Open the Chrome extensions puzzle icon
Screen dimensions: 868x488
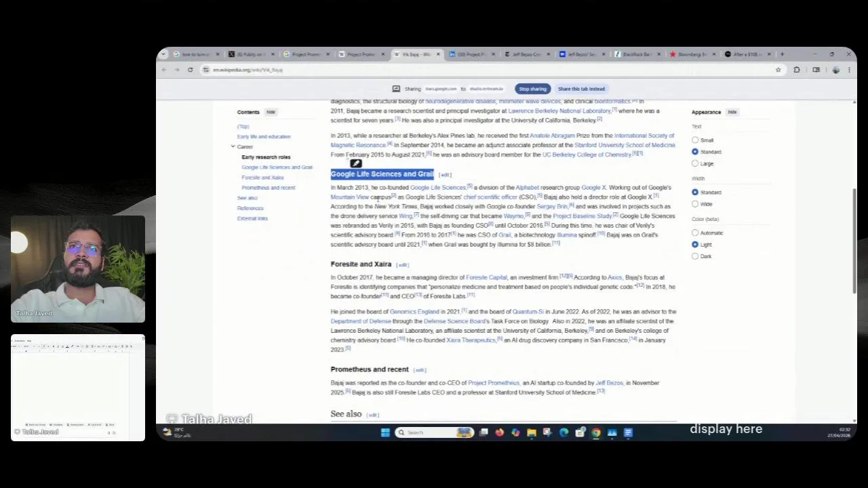797,70
